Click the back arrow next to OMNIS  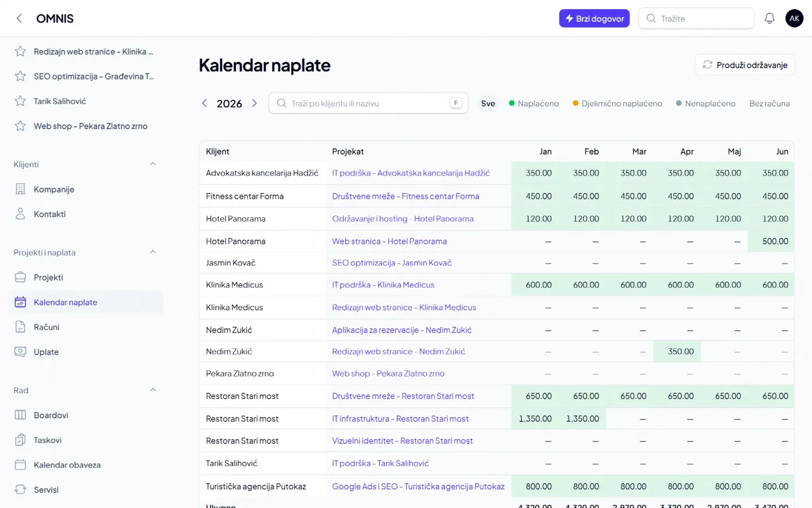(x=19, y=19)
